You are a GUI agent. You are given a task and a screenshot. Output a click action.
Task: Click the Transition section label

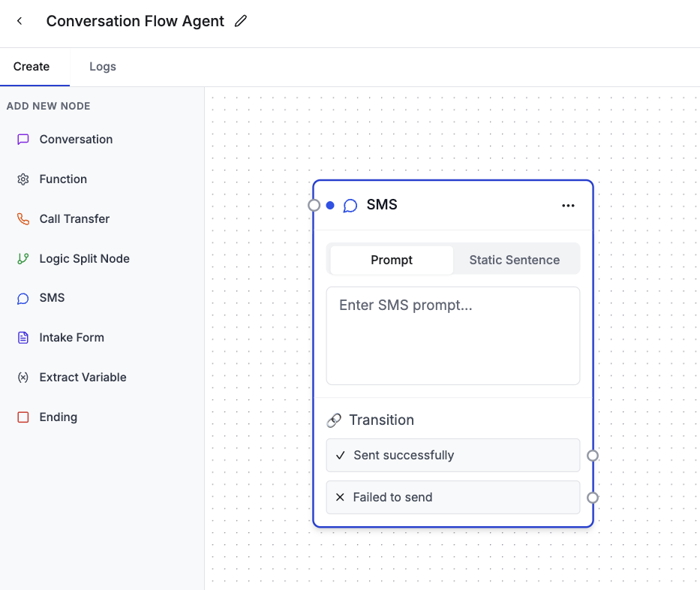click(x=381, y=420)
